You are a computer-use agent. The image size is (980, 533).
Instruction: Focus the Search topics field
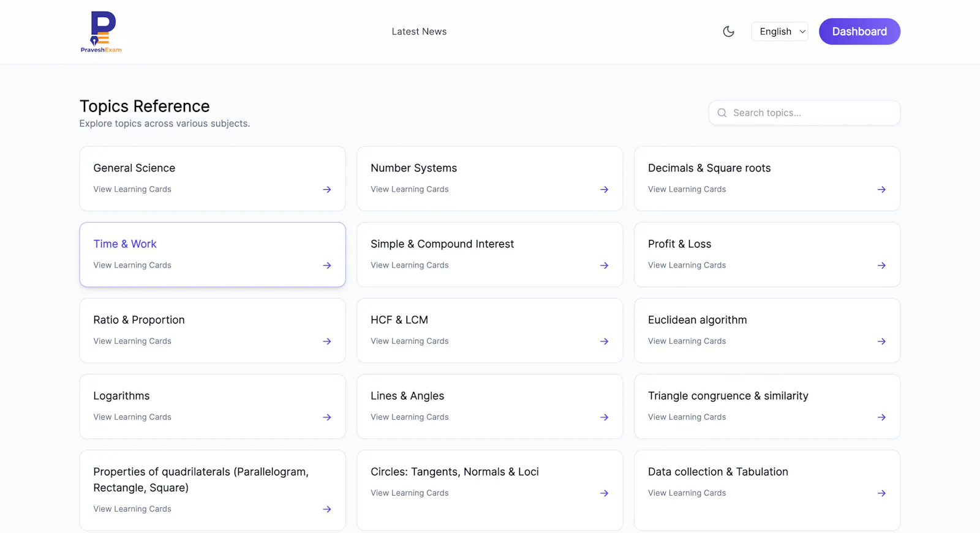(x=804, y=113)
